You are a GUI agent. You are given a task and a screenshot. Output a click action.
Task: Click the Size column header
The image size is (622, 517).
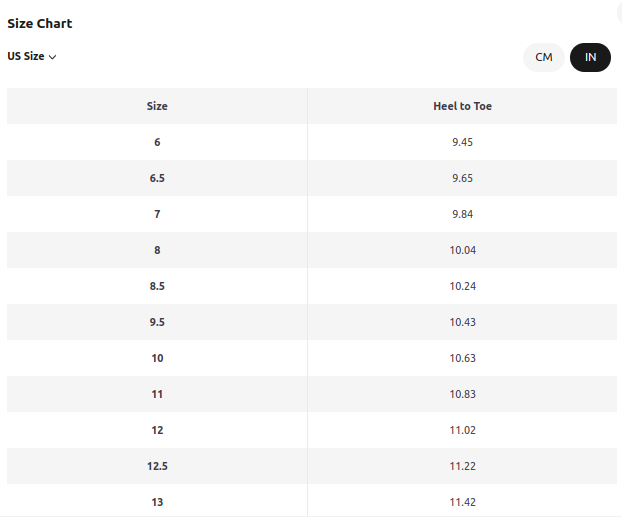coord(157,106)
